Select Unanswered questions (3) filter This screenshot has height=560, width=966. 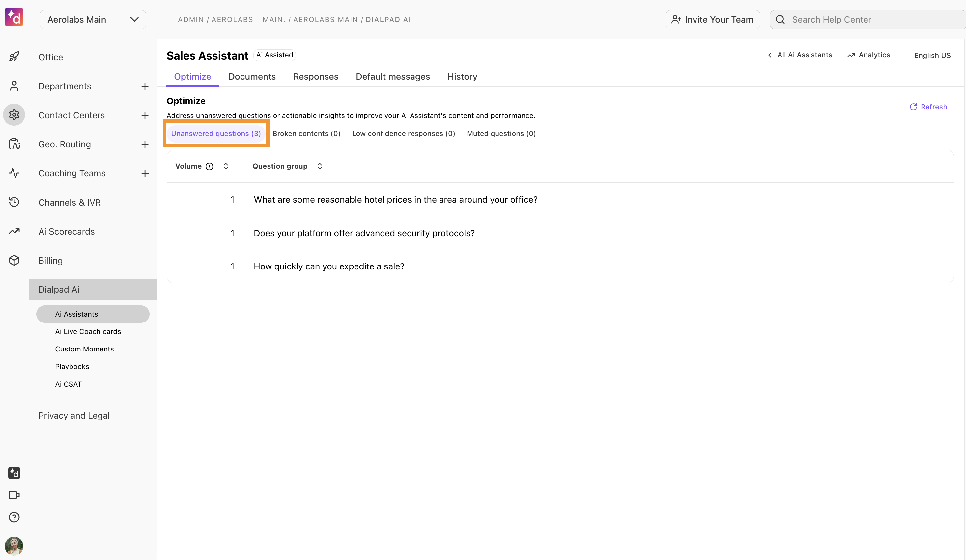[216, 133]
